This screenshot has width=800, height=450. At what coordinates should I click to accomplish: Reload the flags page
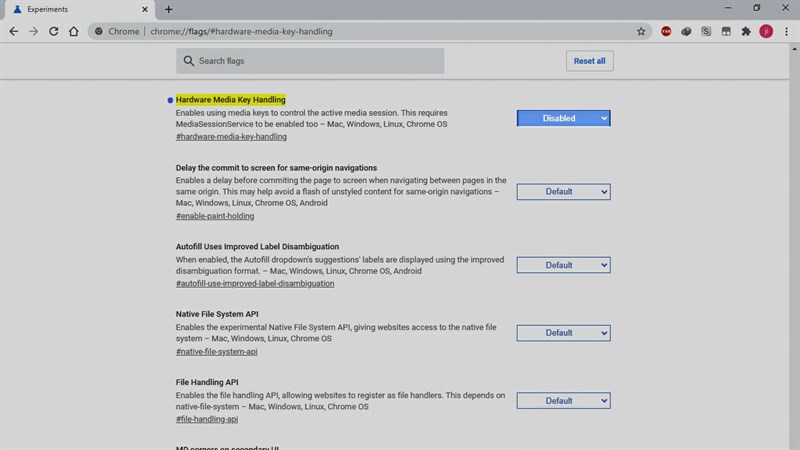54,32
